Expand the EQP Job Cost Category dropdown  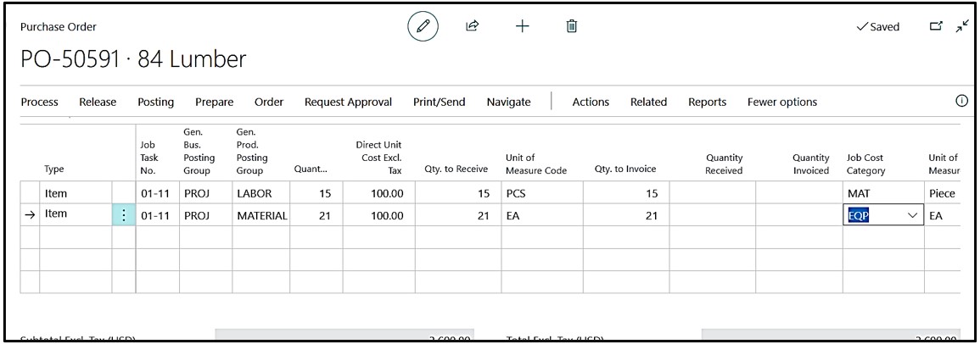913,216
